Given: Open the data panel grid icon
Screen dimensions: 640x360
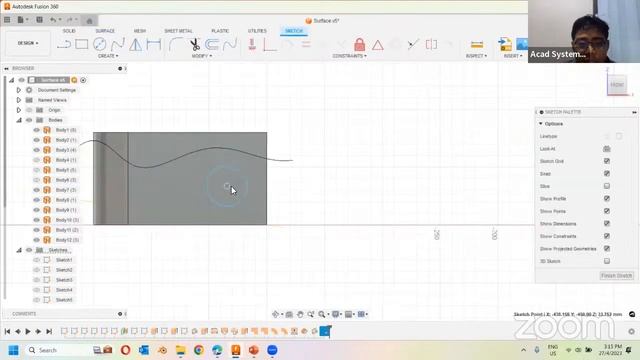Looking at the screenshot, I should (7, 20).
